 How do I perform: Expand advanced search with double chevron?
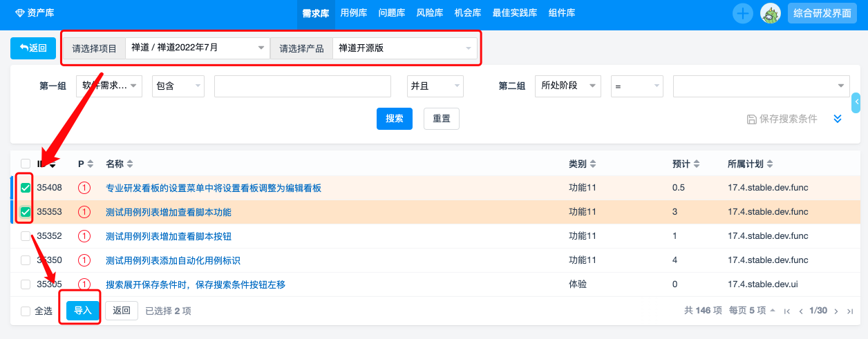coord(838,119)
